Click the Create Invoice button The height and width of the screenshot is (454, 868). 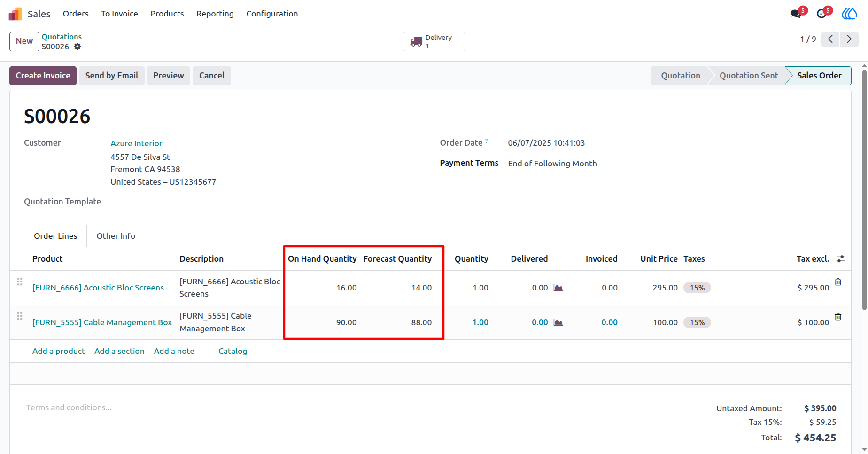click(x=43, y=76)
